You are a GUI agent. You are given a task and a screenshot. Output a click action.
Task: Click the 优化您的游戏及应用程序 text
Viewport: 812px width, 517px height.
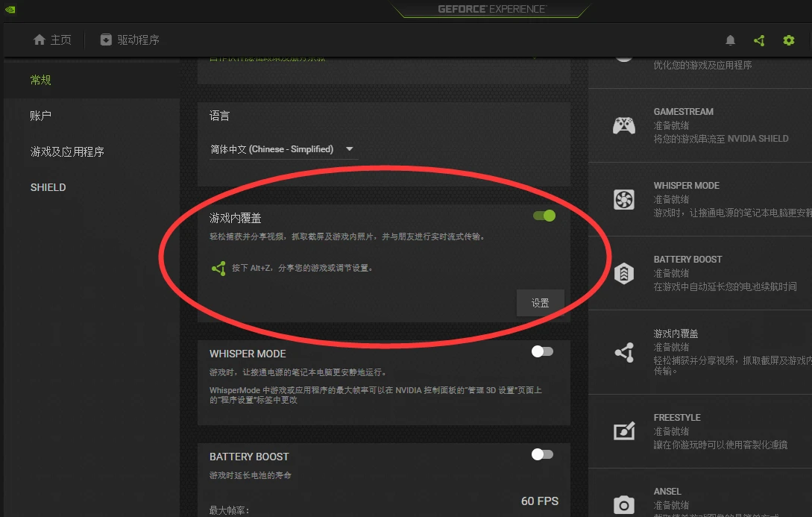point(702,65)
